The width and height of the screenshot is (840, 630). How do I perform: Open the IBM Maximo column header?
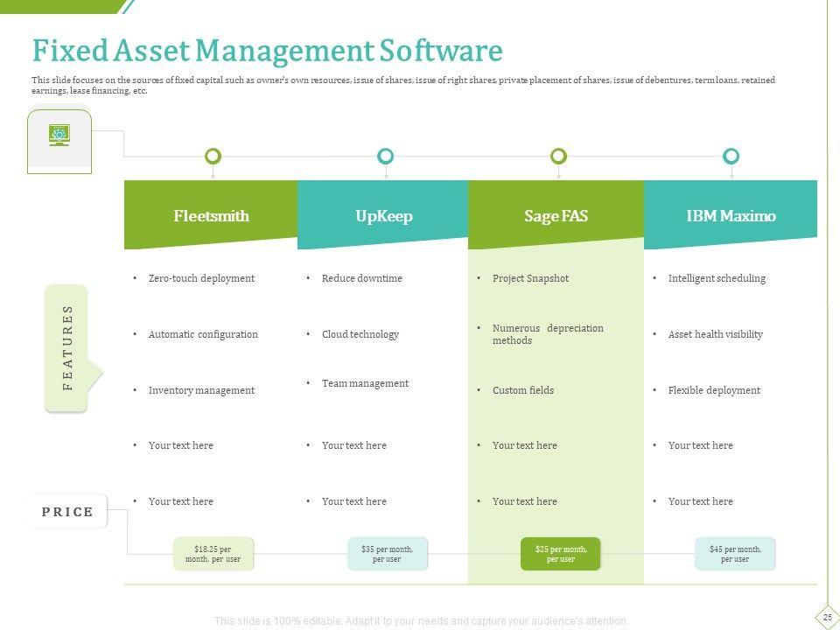(x=731, y=215)
